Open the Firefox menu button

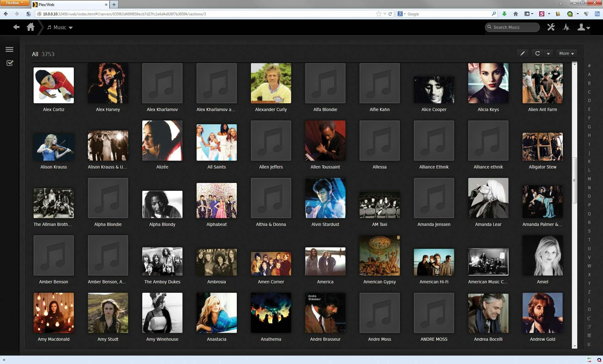tap(14, 3)
